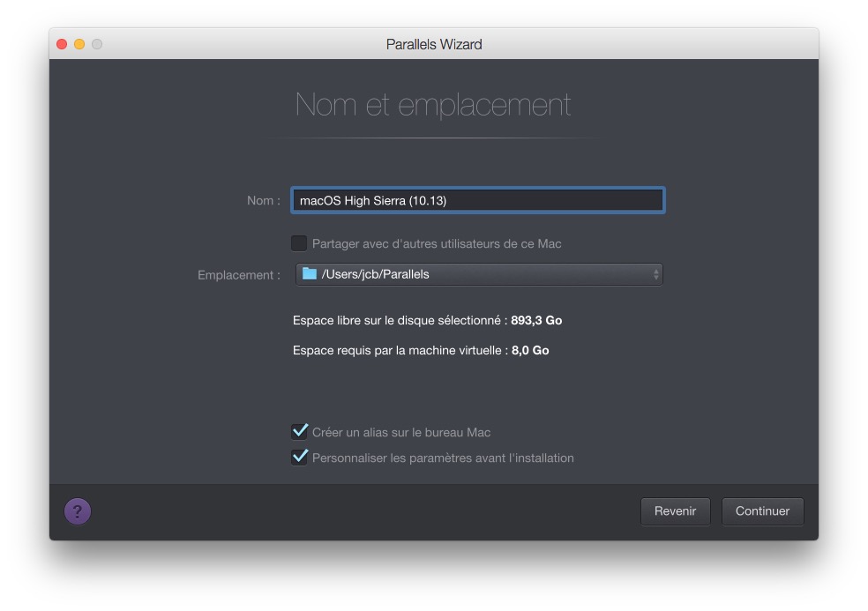Viewport: 868px width, 611px height.
Task: Uncheck Créer un alias sur le bureau Mac
Action: pos(300,432)
